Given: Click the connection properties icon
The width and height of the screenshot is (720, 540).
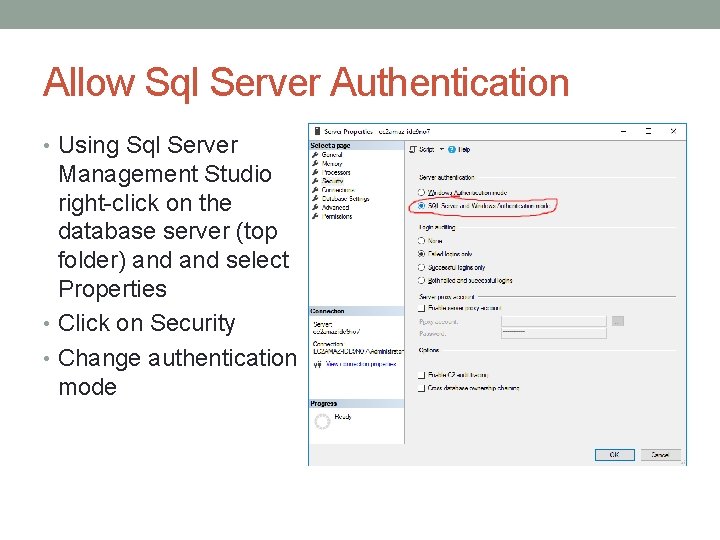Looking at the screenshot, I should click(x=317, y=364).
